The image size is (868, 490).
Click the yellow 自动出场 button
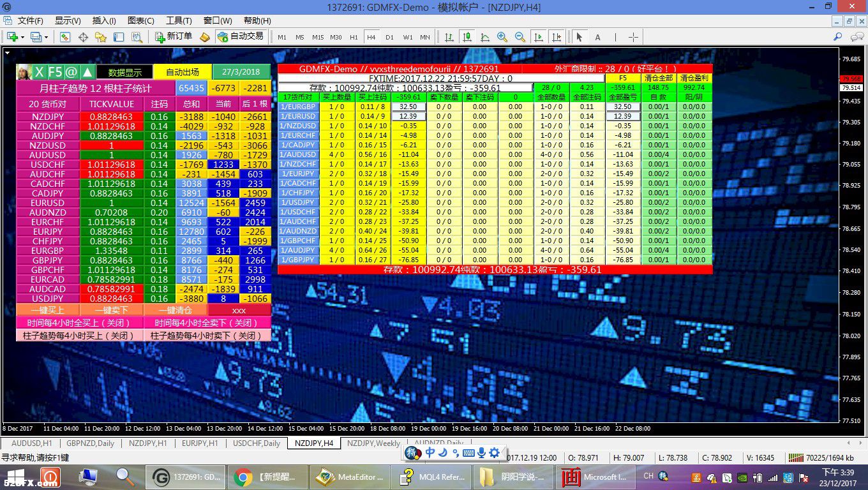tap(183, 72)
